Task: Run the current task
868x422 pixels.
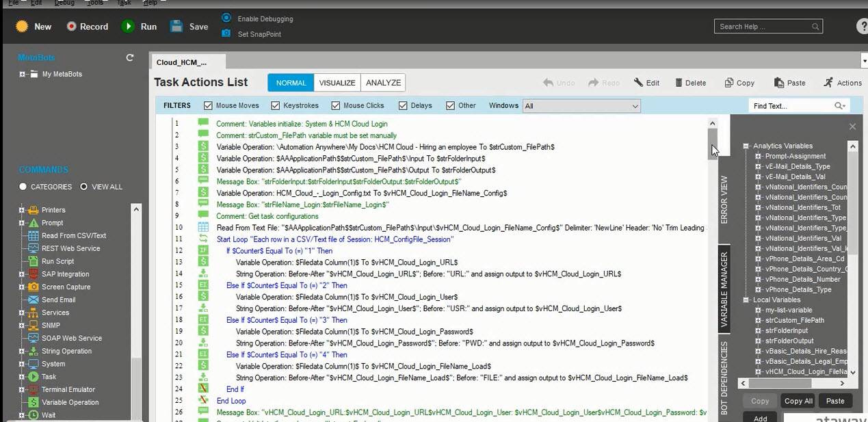Action: 128,27
